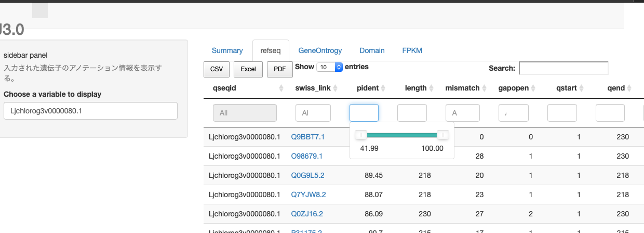The image size is (644, 233).
Task: Click the length column filter box
Action: click(412, 113)
